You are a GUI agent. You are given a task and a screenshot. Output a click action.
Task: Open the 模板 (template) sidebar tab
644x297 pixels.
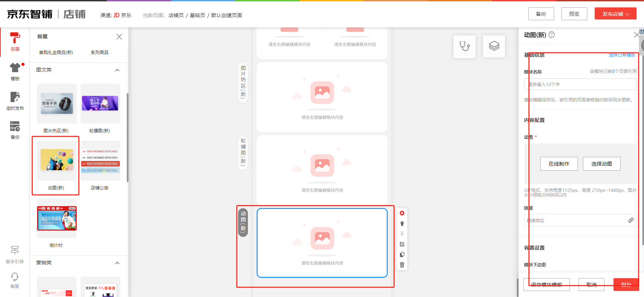pyautogui.click(x=15, y=72)
